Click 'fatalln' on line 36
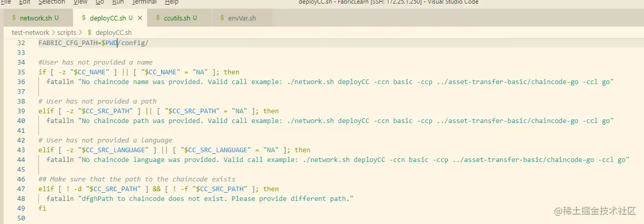 tap(60, 82)
